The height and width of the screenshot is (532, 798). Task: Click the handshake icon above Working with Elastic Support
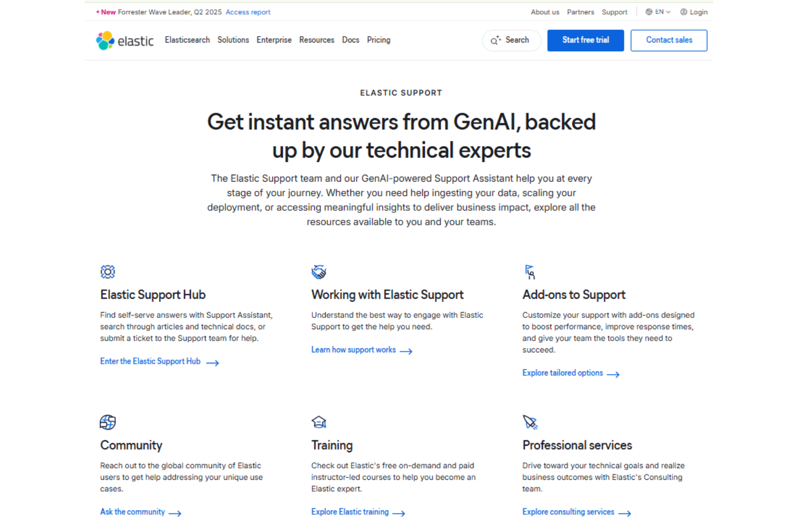point(319,272)
